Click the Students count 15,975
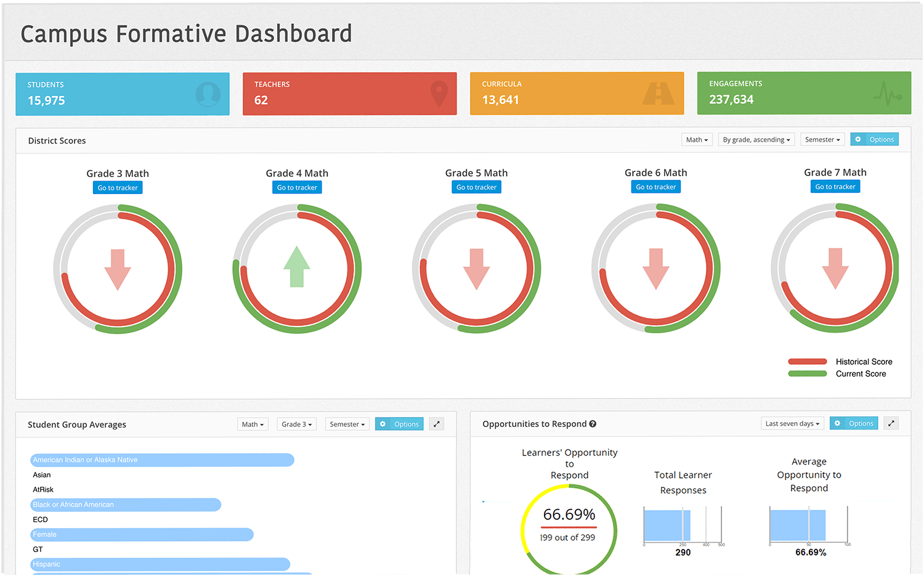924x578 pixels. pyautogui.click(x=46, y=100)
